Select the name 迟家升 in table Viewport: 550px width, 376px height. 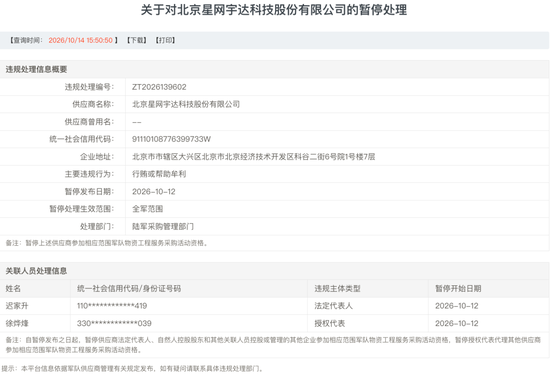click(x=17, y=306)
